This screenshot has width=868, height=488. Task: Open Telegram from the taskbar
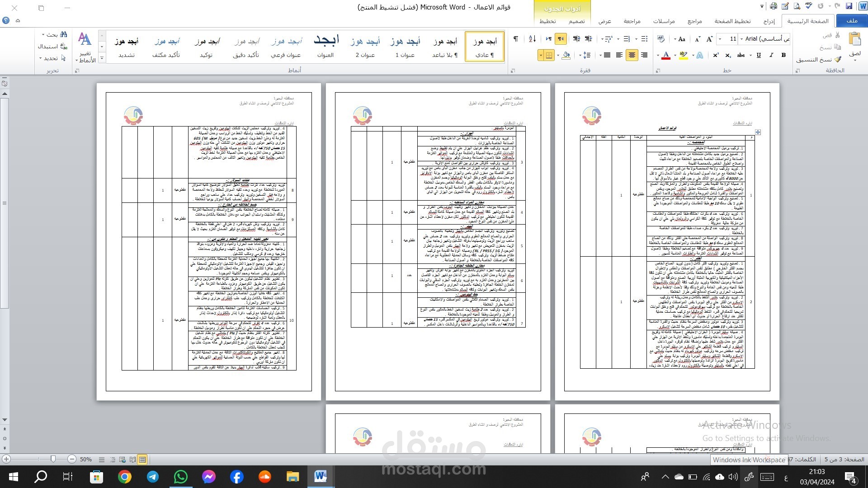click(x=153, y=477)
